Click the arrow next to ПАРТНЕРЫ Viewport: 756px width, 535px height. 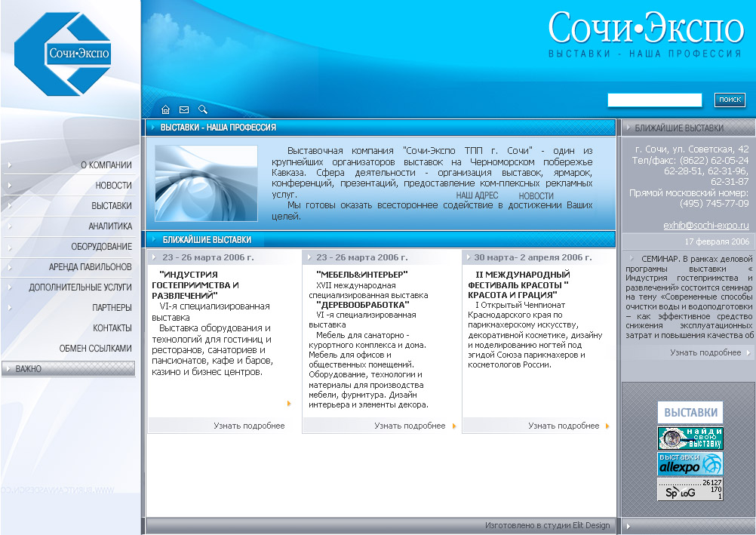pyautogui.click(x=10, y=307)
